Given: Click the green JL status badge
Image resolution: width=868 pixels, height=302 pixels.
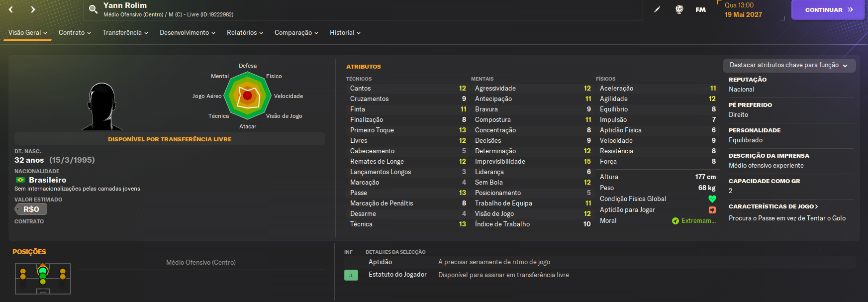Looking at the screenshot, I should (351, 275).
